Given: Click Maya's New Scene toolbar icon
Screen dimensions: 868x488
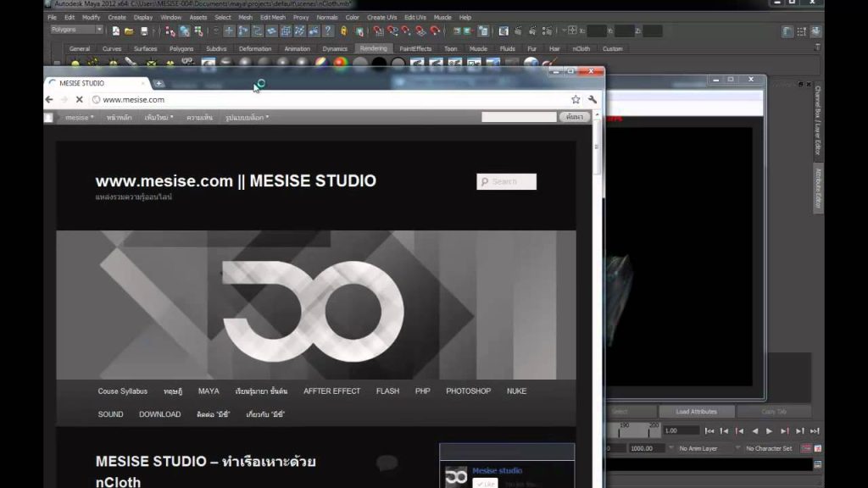Looking at the screenshot, I should (115, 31).
